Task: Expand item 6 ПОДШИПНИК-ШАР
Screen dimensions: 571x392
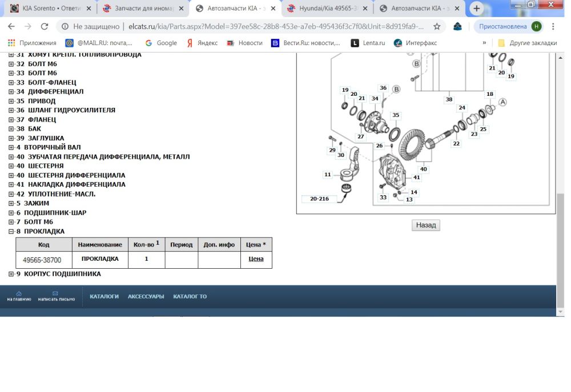Action: 11,213
